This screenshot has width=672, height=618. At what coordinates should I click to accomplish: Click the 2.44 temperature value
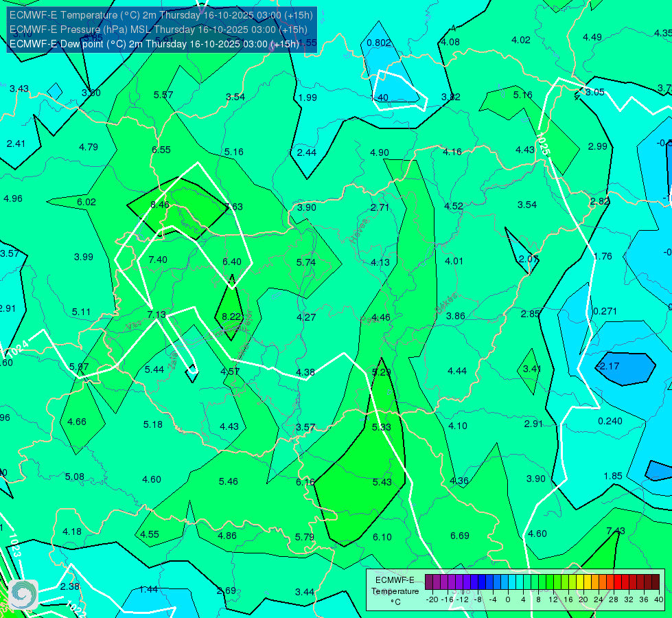coord(307,152)
